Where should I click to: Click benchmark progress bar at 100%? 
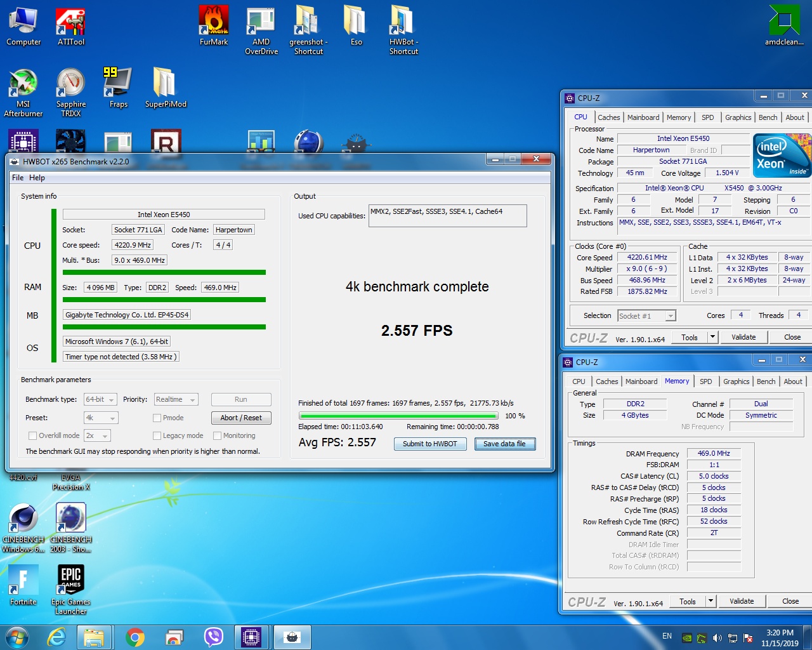(398, 416)
